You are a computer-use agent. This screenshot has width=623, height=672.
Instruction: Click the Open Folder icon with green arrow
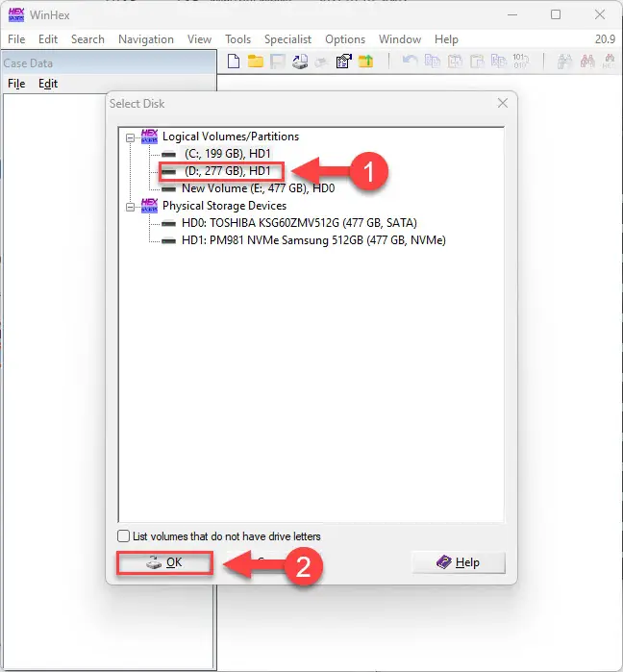[x=366, y=62]
